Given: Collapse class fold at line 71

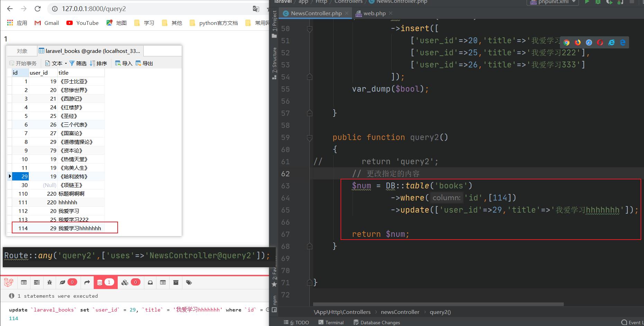Looking at the screenshot, I should 310,282.
